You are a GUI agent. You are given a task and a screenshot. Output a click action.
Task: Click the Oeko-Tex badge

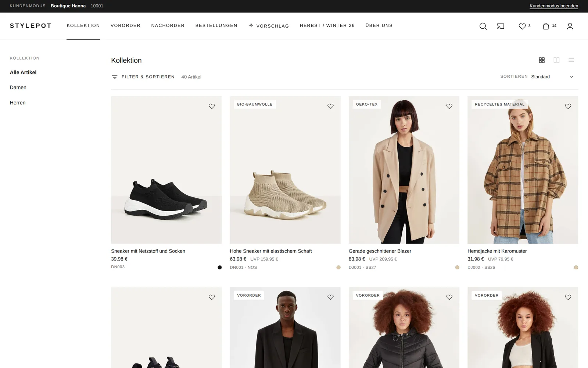tap(367, 105)
